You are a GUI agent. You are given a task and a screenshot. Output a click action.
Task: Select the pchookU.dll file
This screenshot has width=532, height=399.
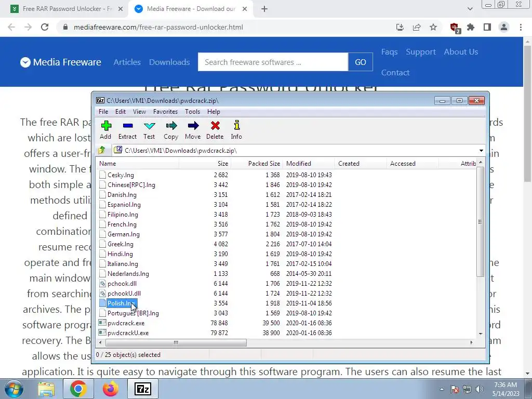click(124, 293)
